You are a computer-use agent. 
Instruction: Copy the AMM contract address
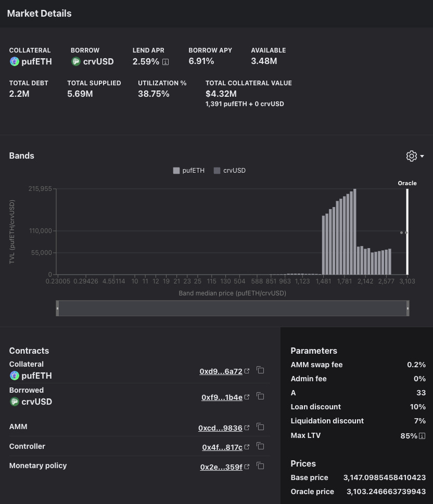(260, 427)
